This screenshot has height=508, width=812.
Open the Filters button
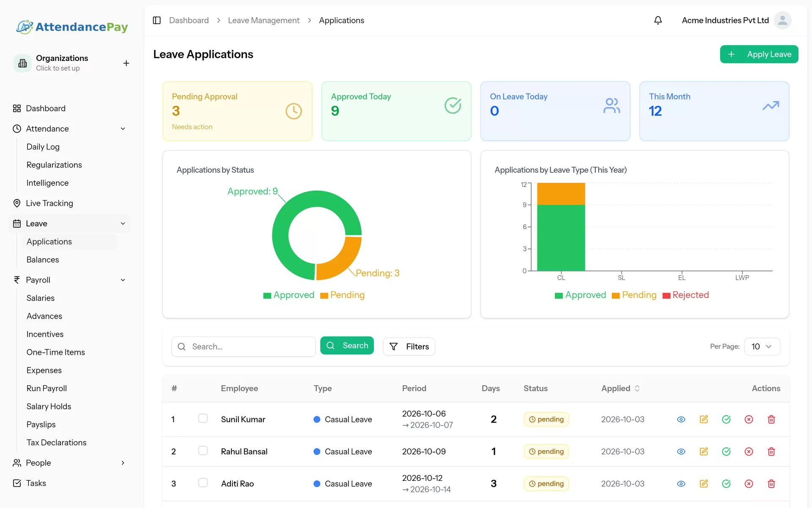pos(409,346)
